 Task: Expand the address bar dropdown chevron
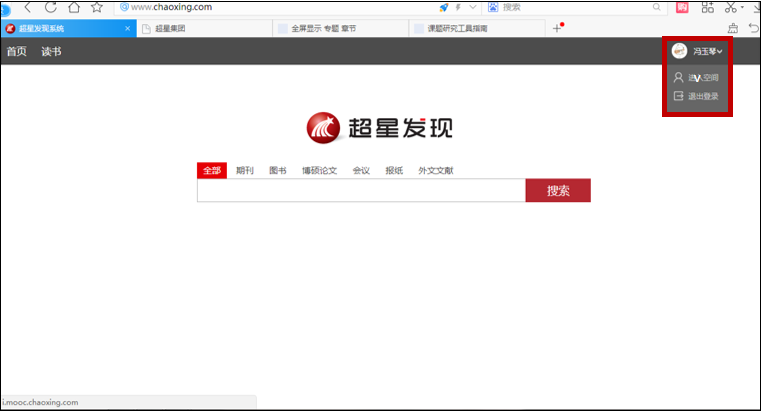pyautogui.click(x=472, y=7)
